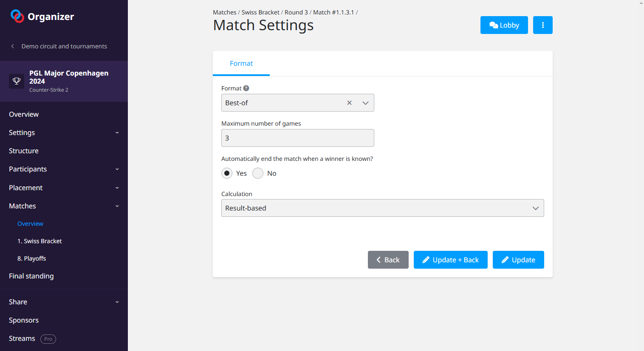
Task: Open the match Lobby chat
Action: tap(504, 25)
